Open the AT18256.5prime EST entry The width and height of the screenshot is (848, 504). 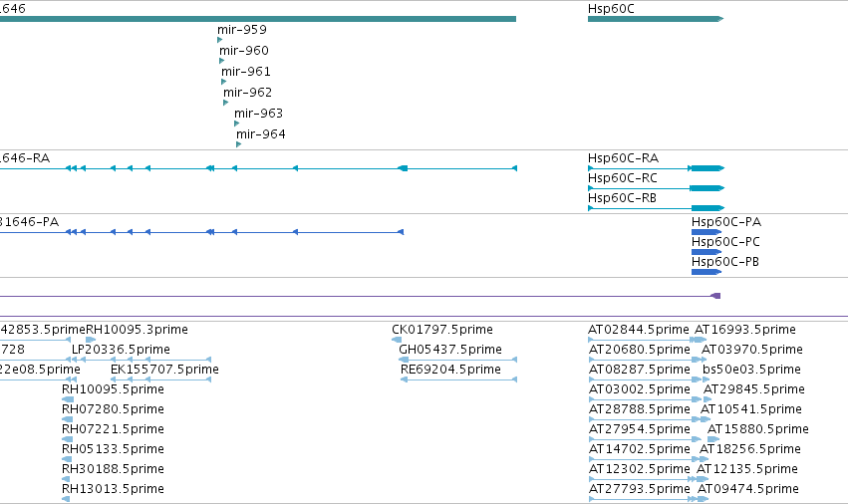coord(750,449)
